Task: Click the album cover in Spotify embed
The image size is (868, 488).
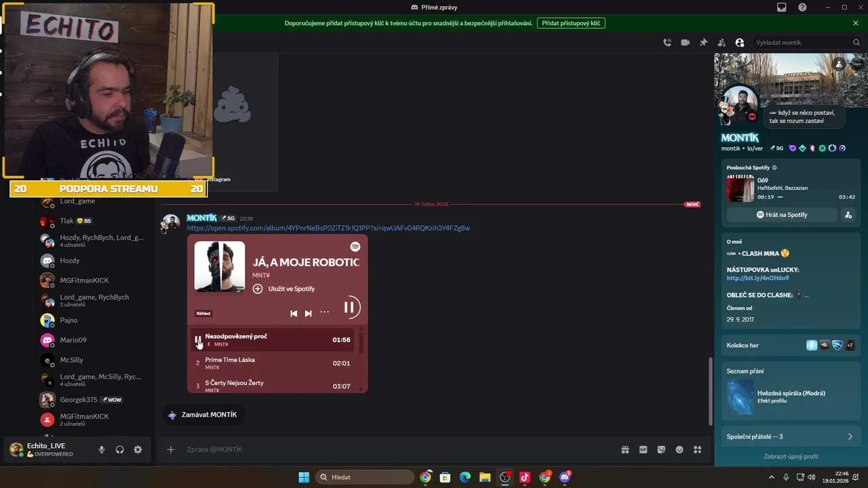Action: (x=220, y=267)
